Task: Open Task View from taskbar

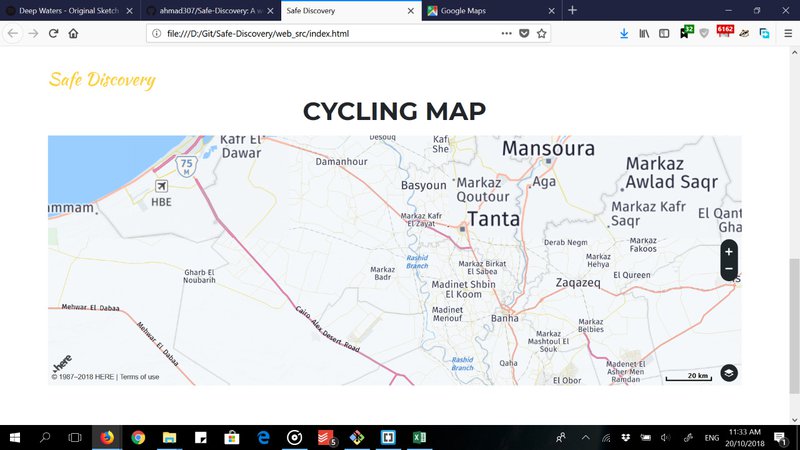Action: point(75,437)
